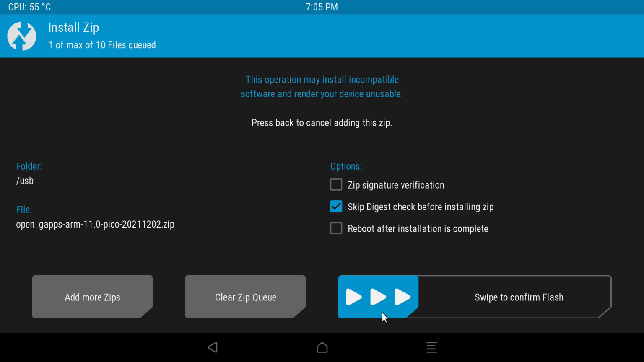Click the first arrow on the flash slider

coord(353,297)
